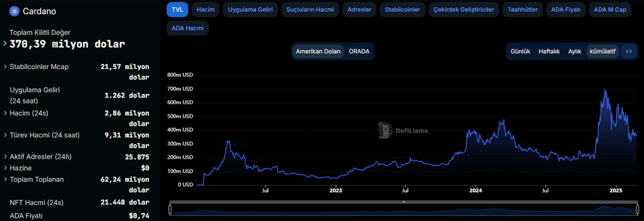Expand the Toplam Kilitli Değer section
Screen dimensions: 644x221
coord(5,44)
